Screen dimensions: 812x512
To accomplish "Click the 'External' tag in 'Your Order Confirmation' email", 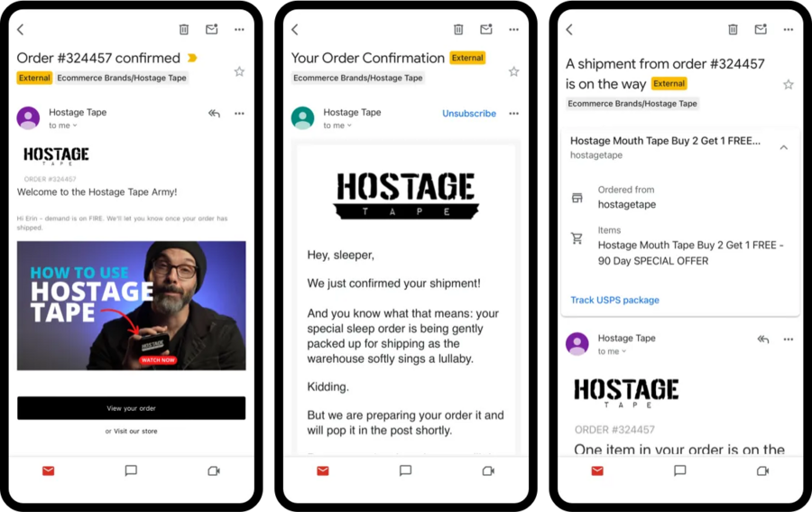I will (467, 58).
